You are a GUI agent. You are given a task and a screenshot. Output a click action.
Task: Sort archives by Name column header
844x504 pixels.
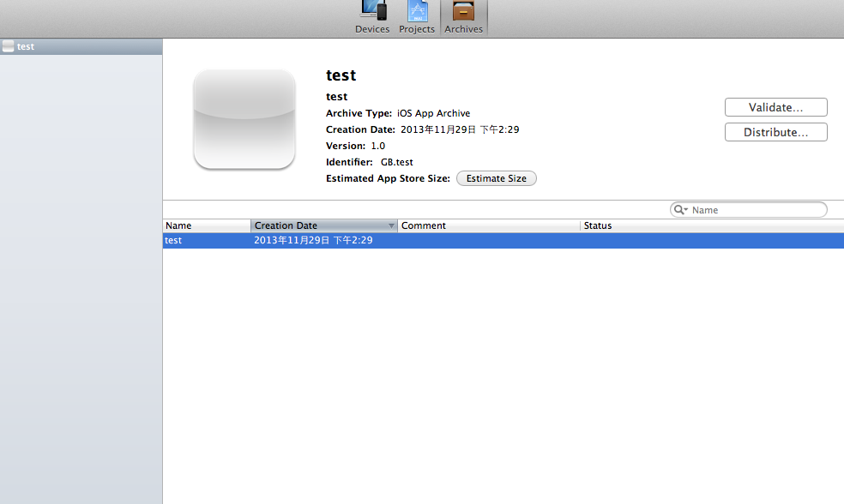pos(206,225)
